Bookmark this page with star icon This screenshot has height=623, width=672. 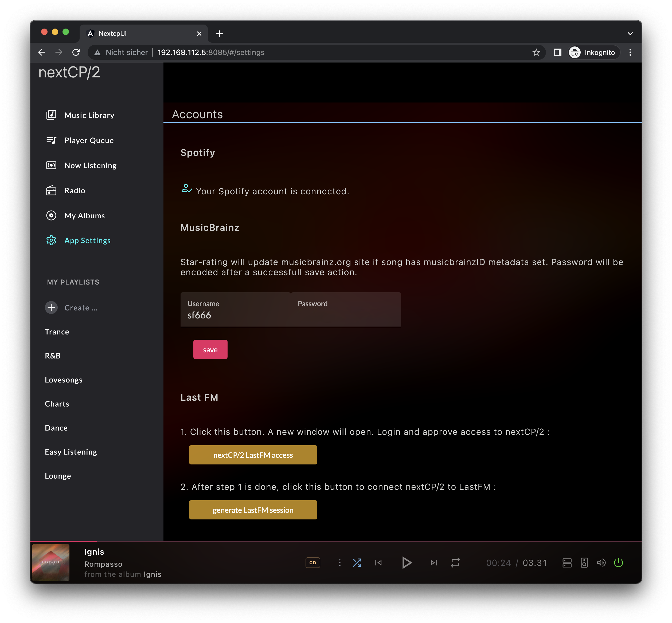[x=536, y=52]
